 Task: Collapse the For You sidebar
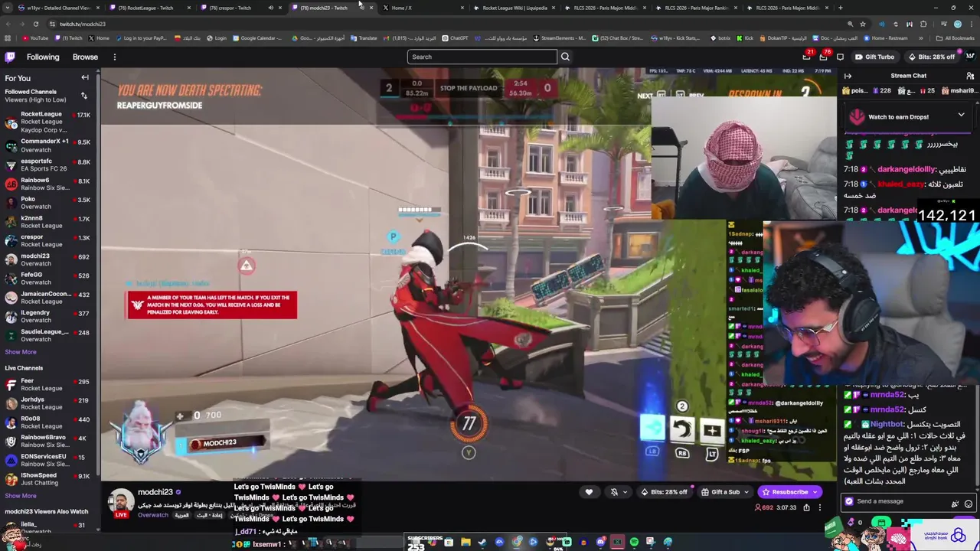click(85, 77)
